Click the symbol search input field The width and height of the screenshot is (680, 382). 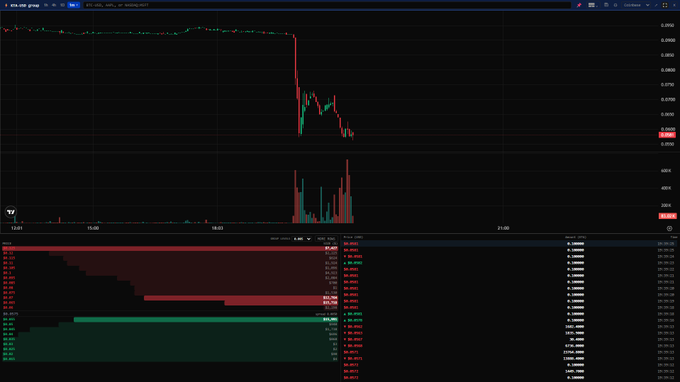(x=327, y=5)
